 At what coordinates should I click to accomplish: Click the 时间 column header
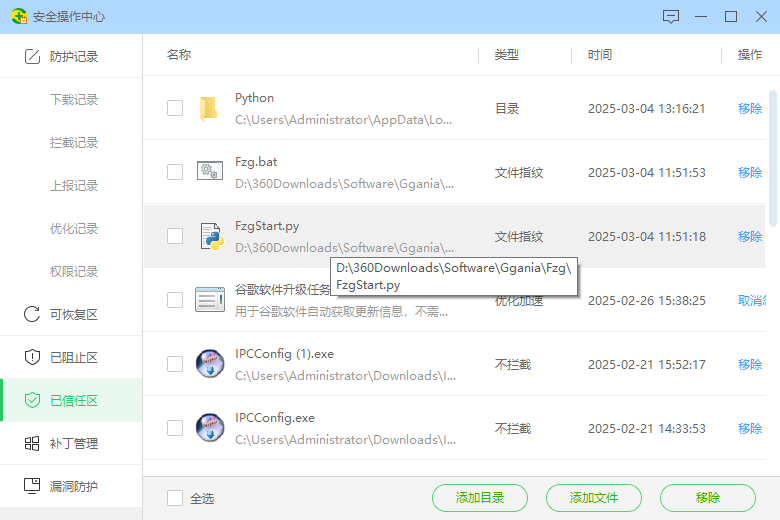[600, 55]
